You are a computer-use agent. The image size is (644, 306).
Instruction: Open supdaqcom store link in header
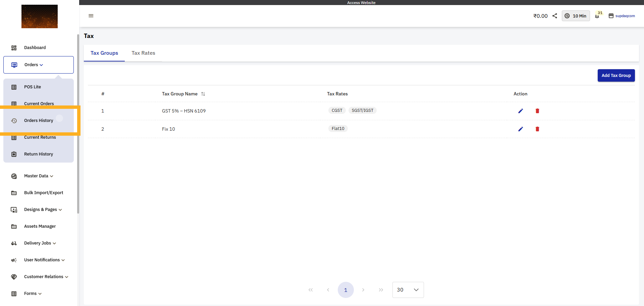point(625,16)
